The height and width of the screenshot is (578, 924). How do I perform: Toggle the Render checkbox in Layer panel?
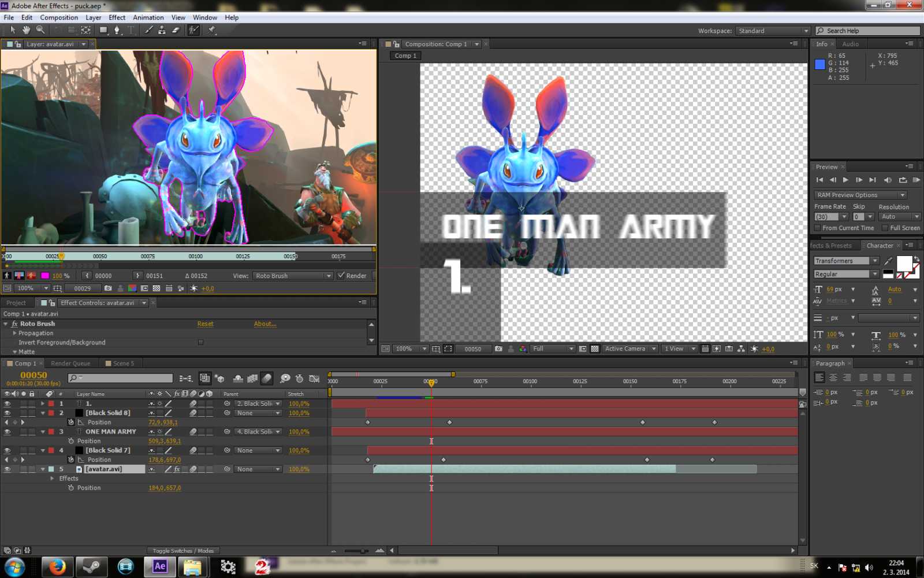pyautogui.click(x=341, y=276)
